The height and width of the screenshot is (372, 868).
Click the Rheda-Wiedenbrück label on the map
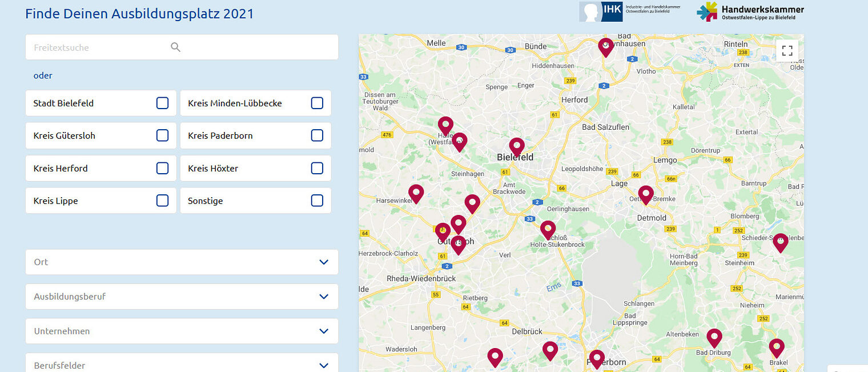coord(421,278)
